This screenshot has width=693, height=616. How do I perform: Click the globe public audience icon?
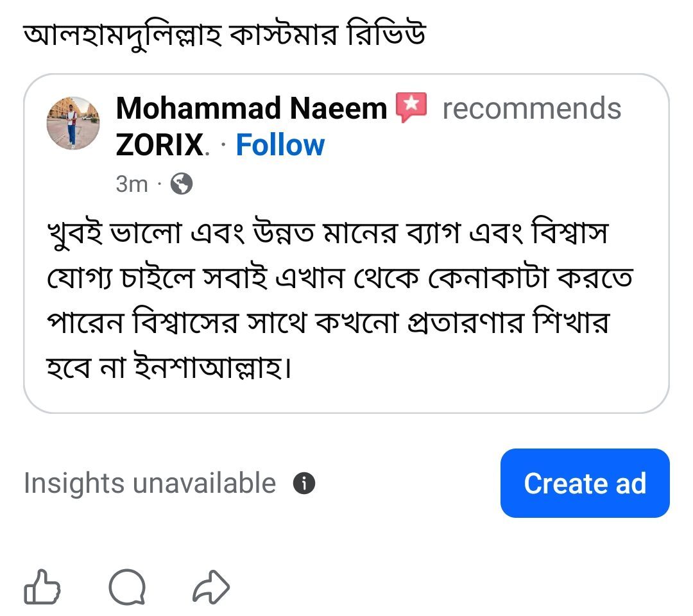point(182,184)
